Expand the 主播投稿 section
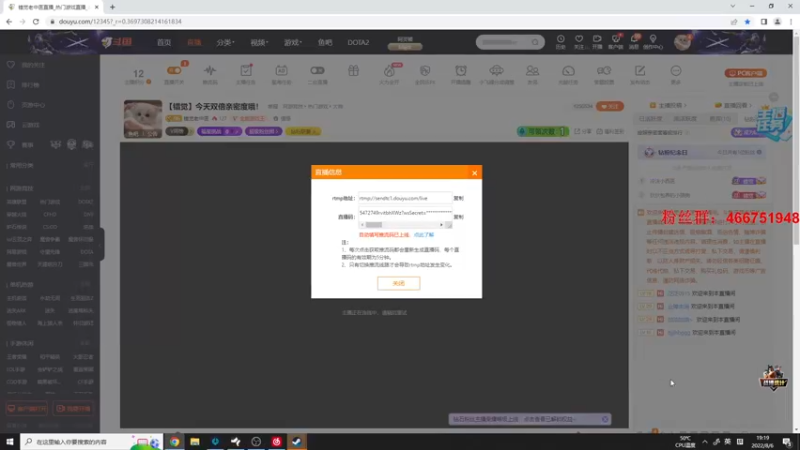The height and width of the screenshot is (450, 800). [668, 105]
